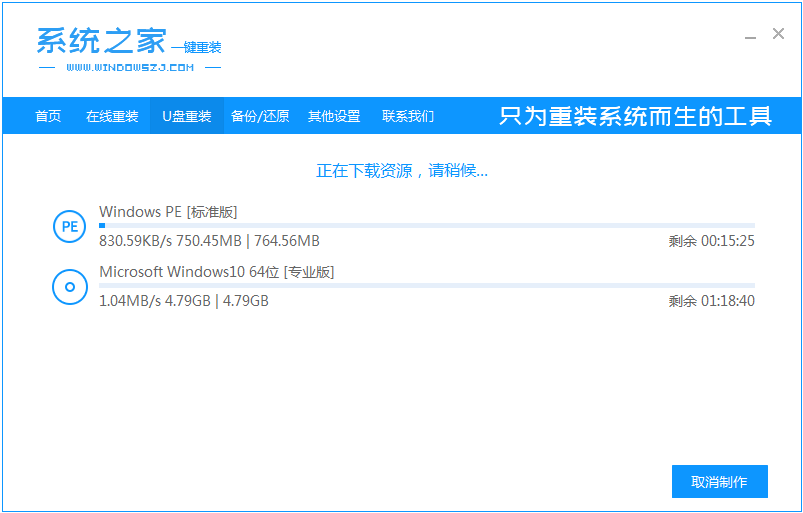Viewport: 803px width, 513px height.
Task: Click the www.windowszj.com website link
Action: point(130,68)
